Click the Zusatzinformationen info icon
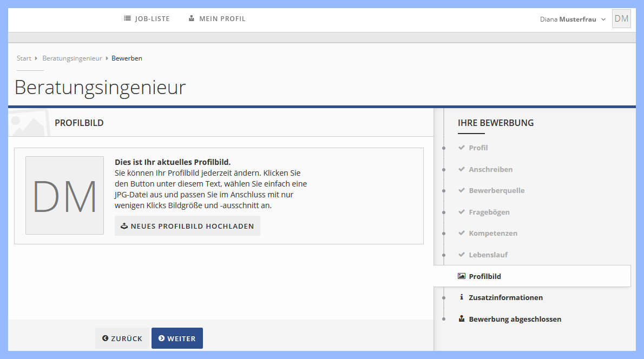This screenshot has height=359, width=644. pyautogui.click(x=461, y=297)
